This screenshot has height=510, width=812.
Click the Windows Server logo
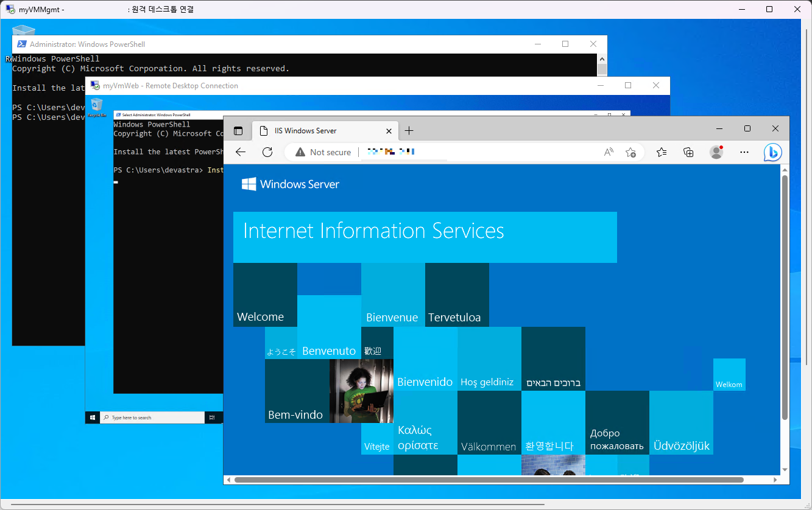tap(291, 184)
